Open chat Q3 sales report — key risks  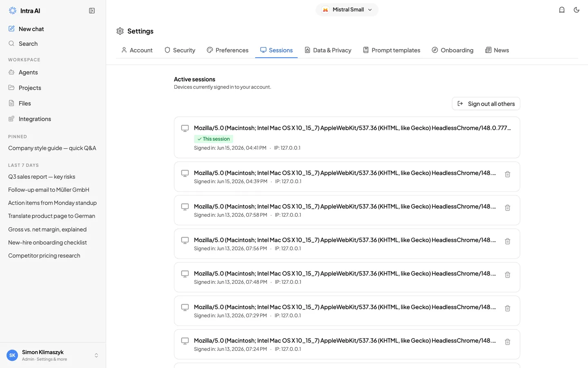(42, 177)
